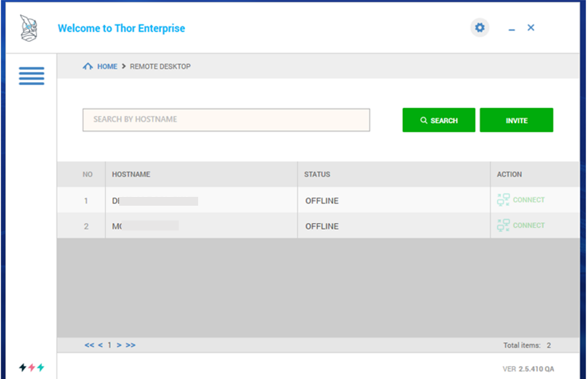Viewport: 588px width, 379px height.
Task: Click the ACTION column header
Action: 509,174
